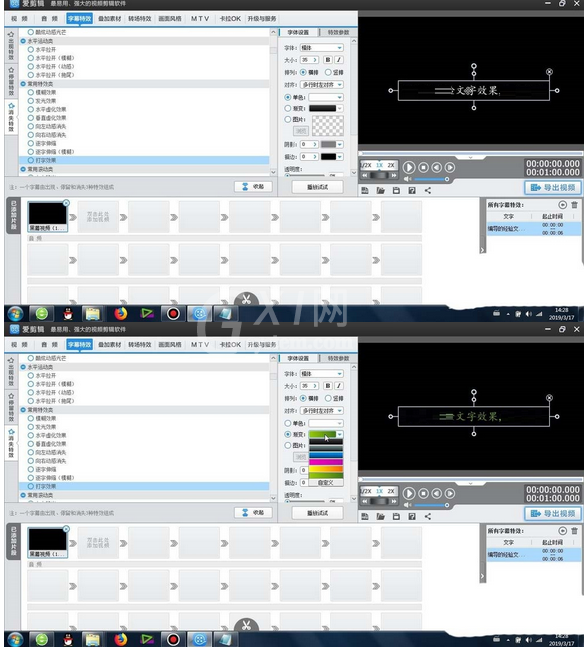Collapse the 常用特效类 group in upper window
The image size is (587, 647).
click(23, 84)
